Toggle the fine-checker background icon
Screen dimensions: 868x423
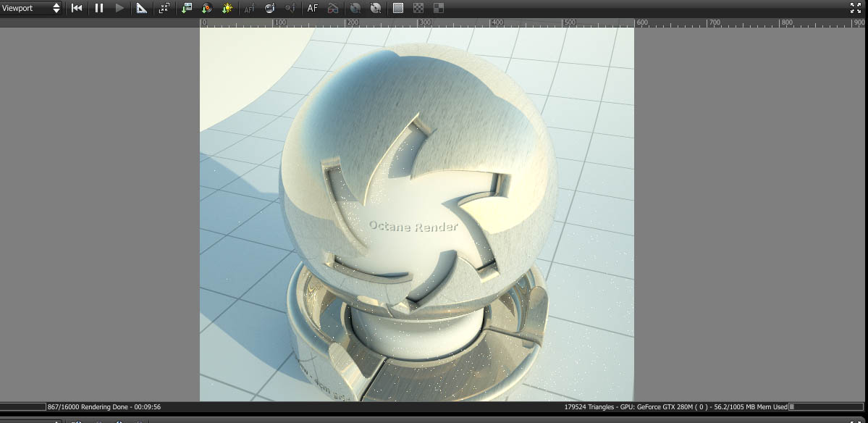point(398,8)
